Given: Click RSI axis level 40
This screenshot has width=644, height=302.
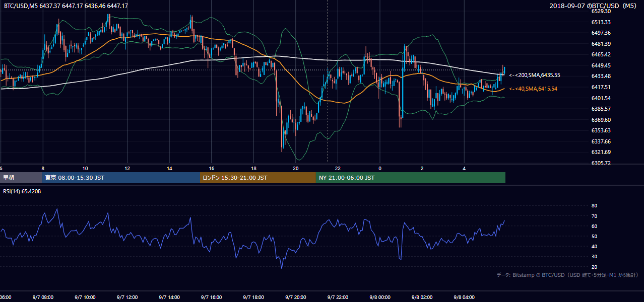Looking at the screenshot, I should 594,246.
